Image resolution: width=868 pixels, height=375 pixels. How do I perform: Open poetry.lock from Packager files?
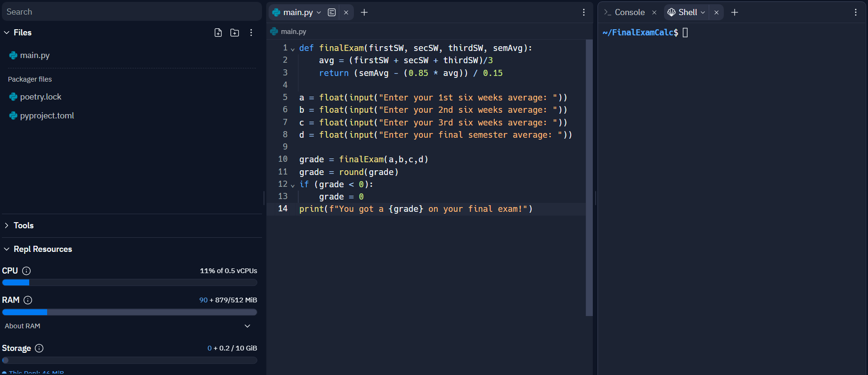[x=41, y=97]
